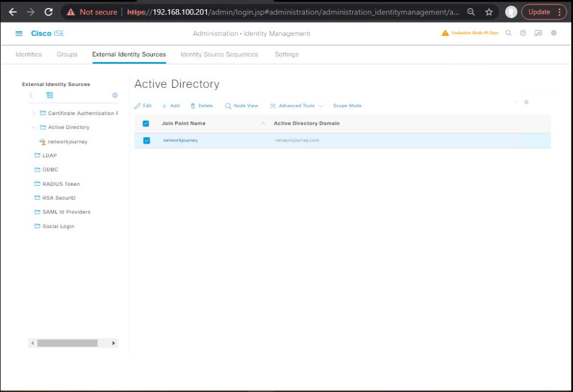The image size is (573, 392).
Task: Switch to Identity Source Sequences tab
Action: (x=220, y=54)
